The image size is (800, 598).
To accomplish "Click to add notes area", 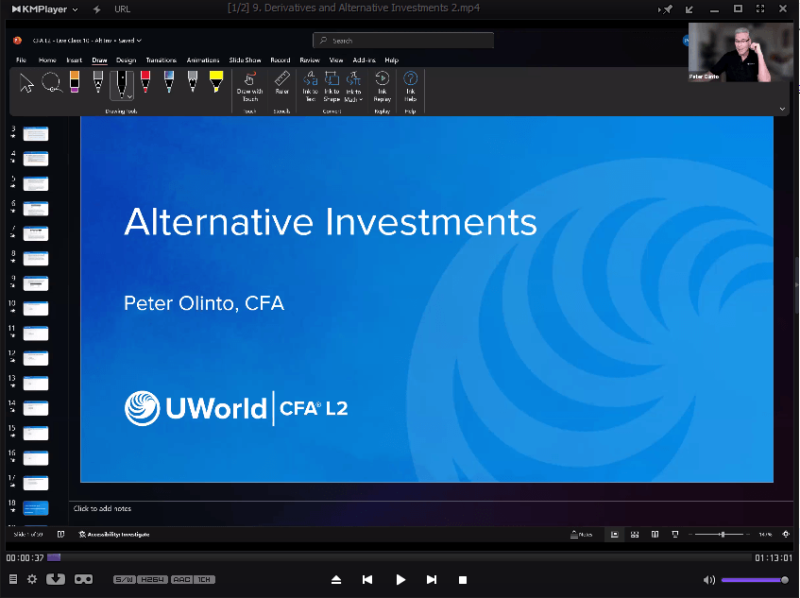I will click(x=102, y=508).
